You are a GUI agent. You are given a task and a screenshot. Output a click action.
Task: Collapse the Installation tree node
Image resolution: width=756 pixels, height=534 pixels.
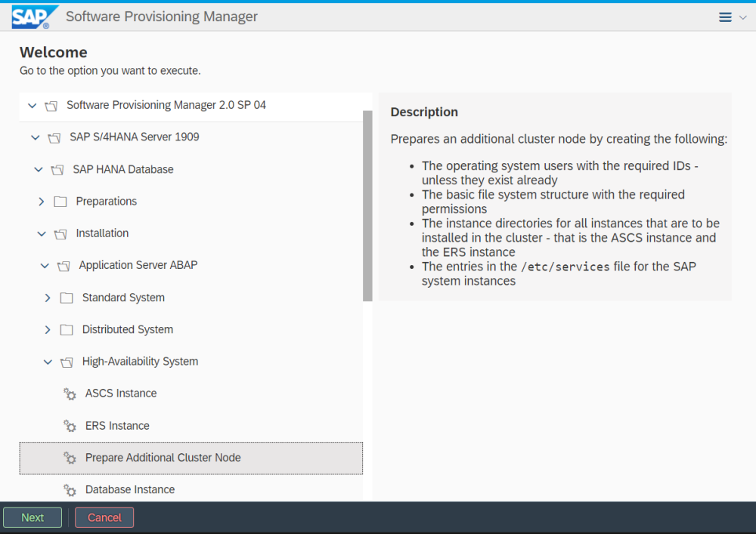(x=42, y=234)
